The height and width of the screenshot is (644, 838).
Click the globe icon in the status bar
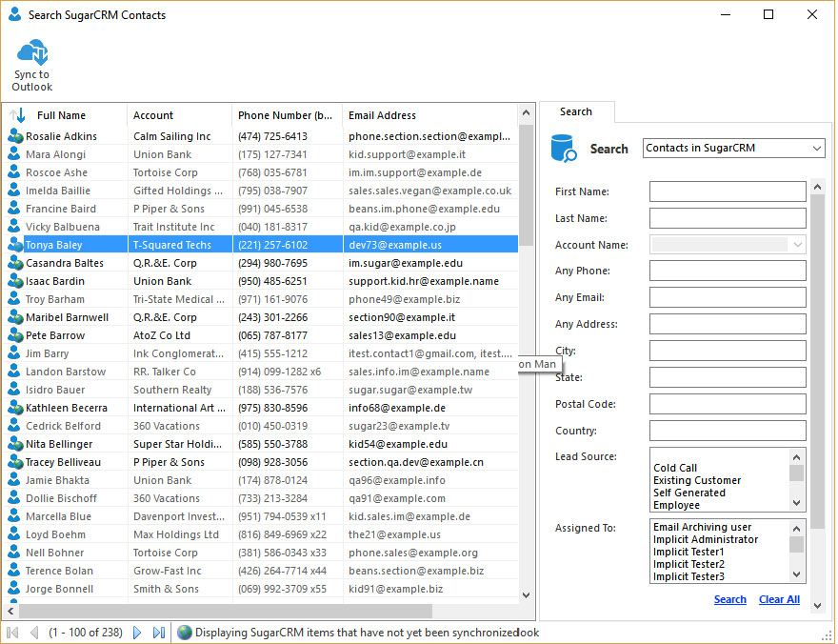(x=185, y=632)
